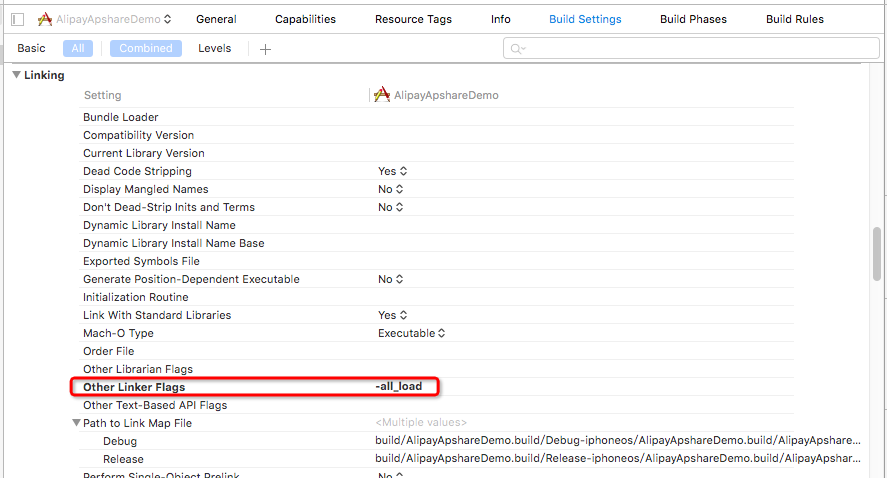Select the Build Settings tab
This screenshot has height=478, width=887.
point(585,19)
